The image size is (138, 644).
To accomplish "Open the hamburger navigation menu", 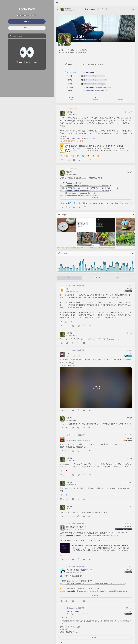I will tap(57, 3).
